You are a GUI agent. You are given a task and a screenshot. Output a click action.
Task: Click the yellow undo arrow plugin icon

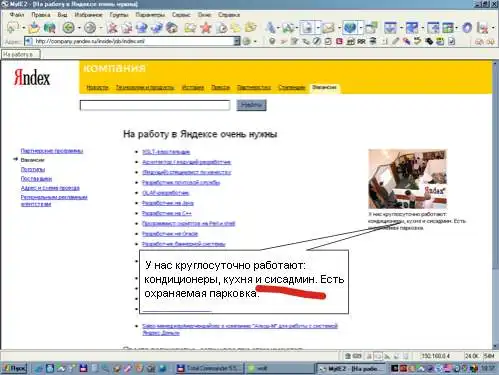tap(417, 41)
